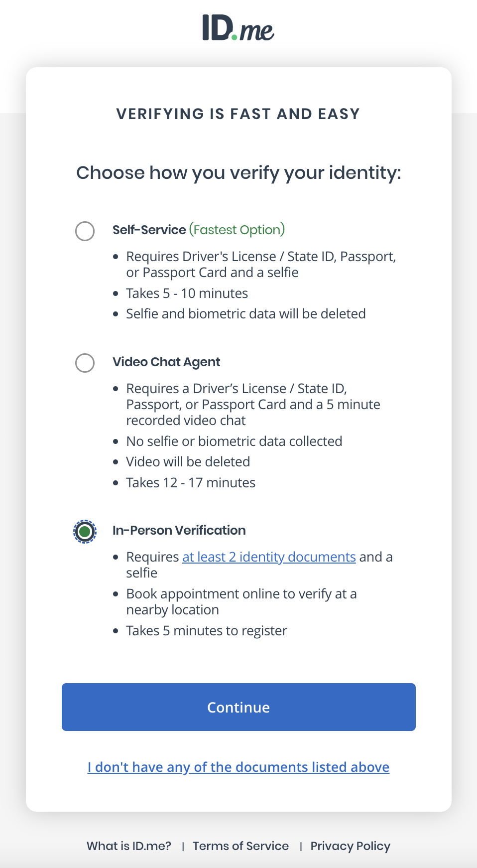Select the Self-Service radio button
Image resolution: width=477 pixels, height=868 pixels.
point(85,231)
